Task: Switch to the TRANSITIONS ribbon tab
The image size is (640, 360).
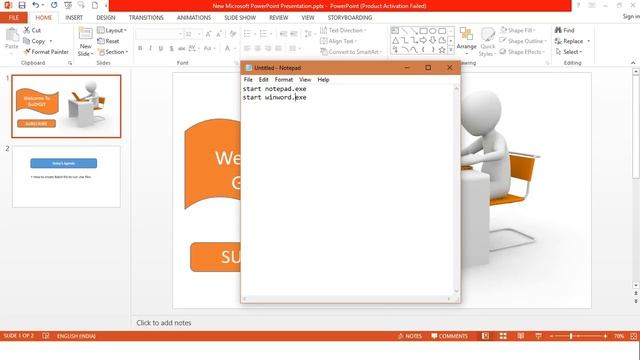Action: pos(146,18)
